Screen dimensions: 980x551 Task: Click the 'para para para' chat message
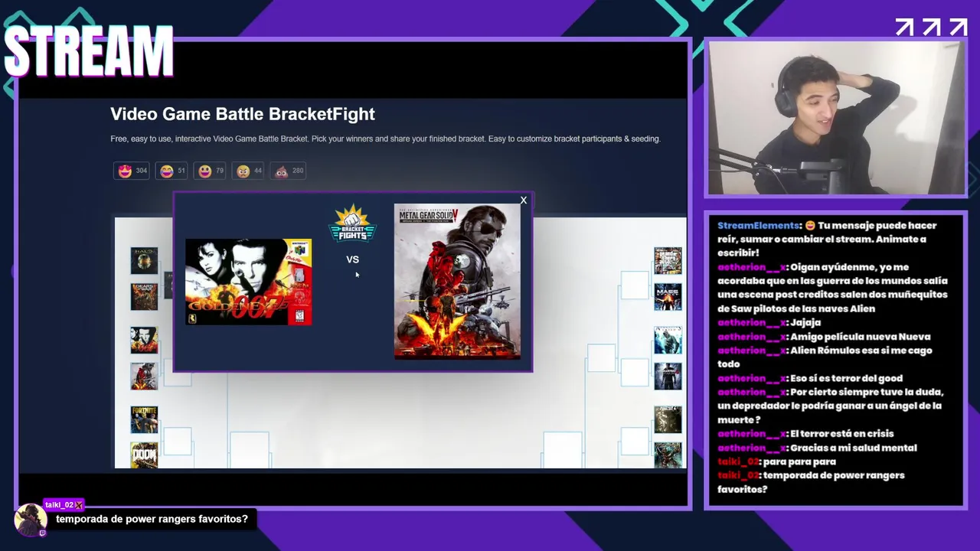(776, 461)
